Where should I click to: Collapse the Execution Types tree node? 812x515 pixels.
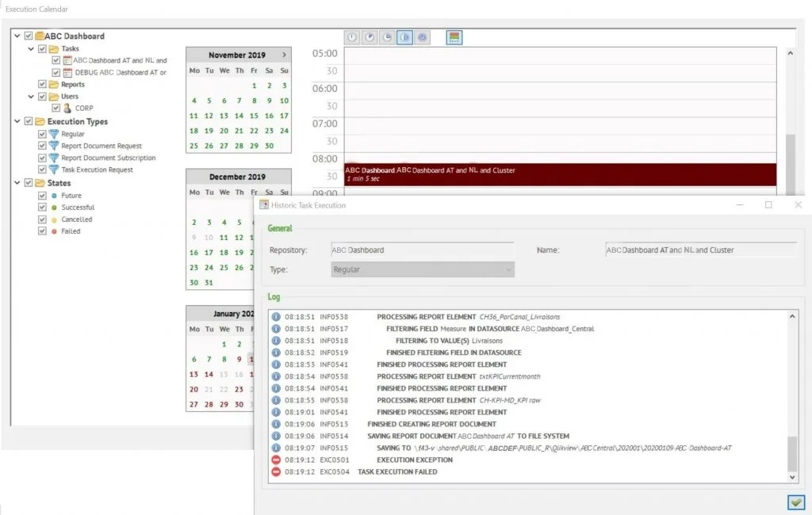(17, 121)
